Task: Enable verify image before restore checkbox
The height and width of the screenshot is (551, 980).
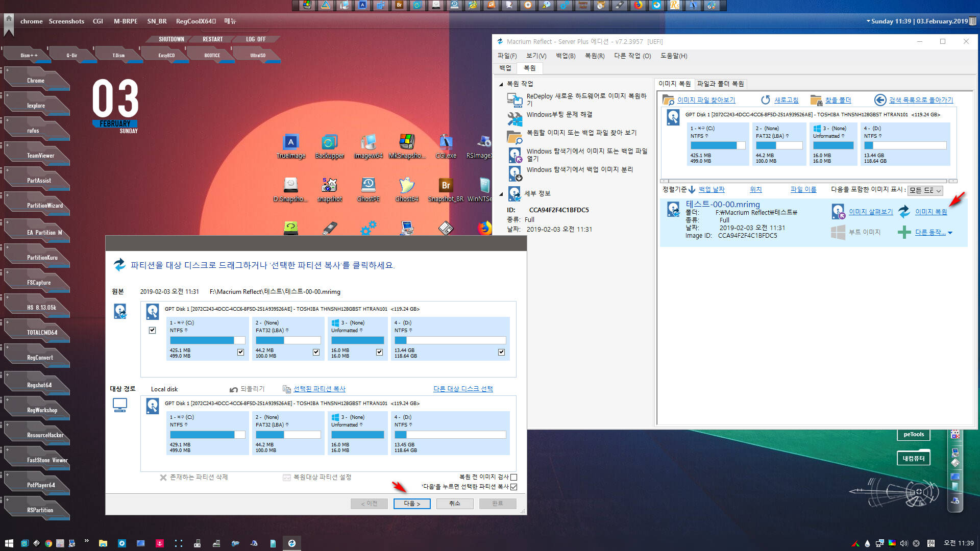Action: (513, 477)
